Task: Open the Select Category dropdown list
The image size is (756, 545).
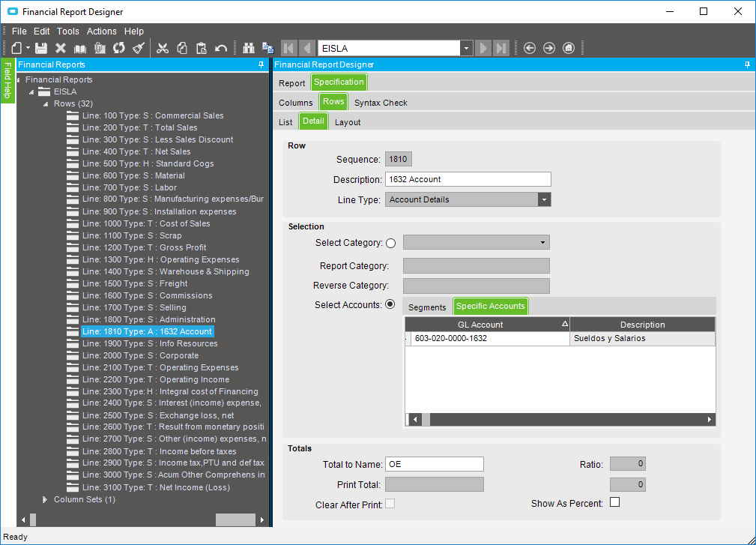Action: point(543,243)
